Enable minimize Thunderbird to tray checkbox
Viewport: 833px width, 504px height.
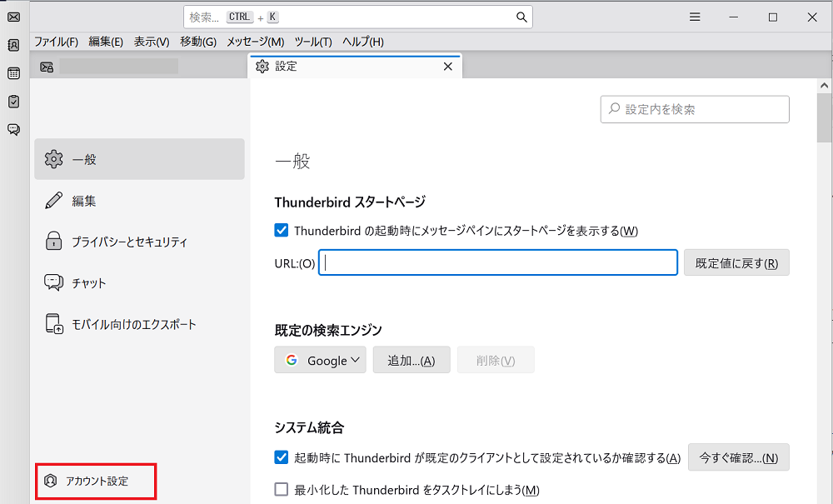pyautogui.click(x=282, y=490)
